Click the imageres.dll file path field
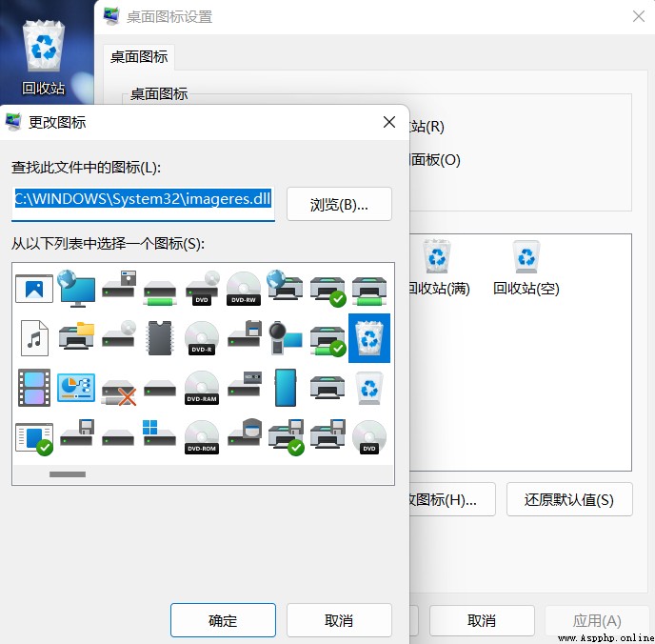 pyautogui.click(x=143, y=203)
